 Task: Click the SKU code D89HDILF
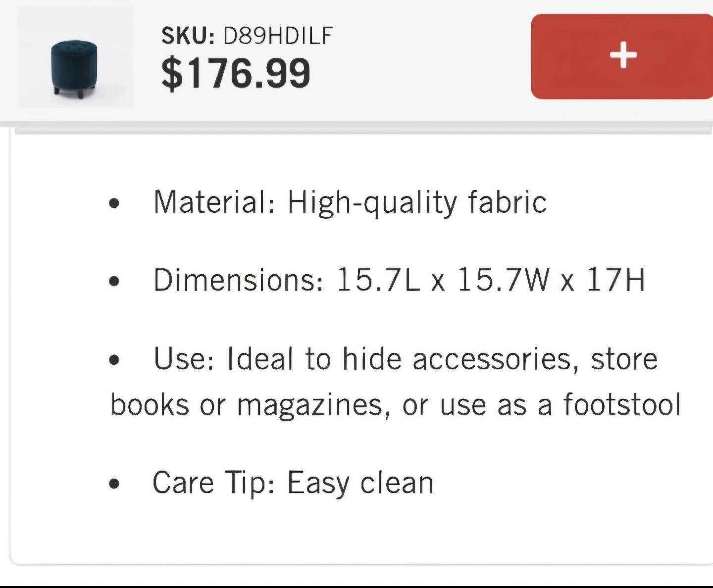click(x=278, y=36)
